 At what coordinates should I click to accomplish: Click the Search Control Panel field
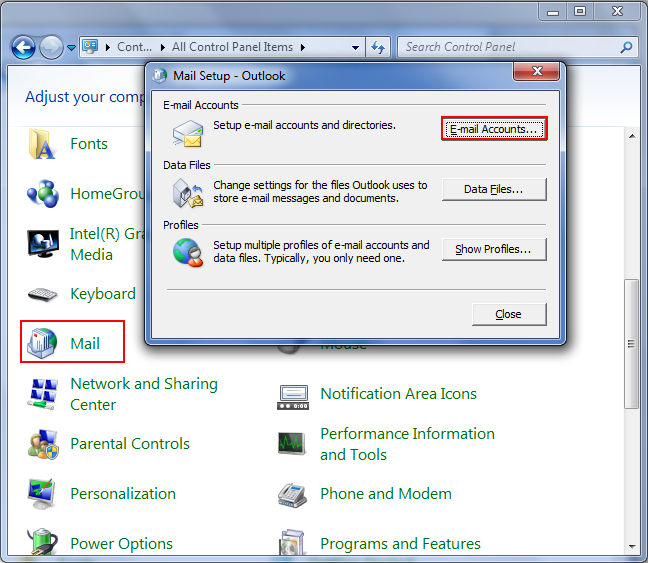510,47
